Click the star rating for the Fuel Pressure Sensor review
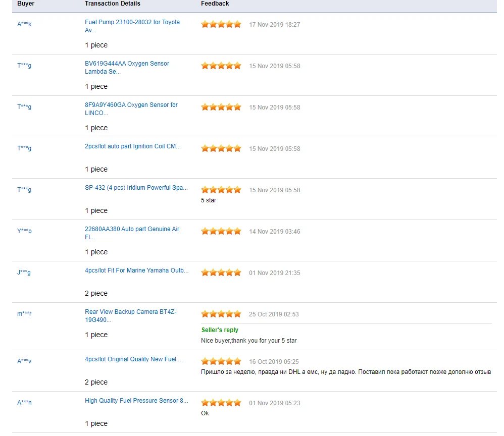 click(x=221, y=403)
